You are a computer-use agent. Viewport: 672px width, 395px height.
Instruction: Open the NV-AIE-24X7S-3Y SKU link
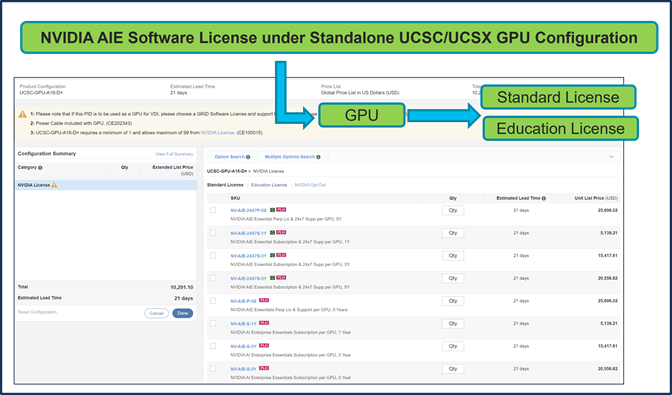point(249,256)
